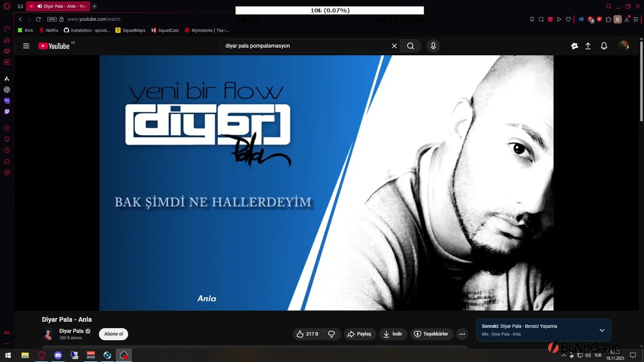
Task: Open the extensions puzzle-piece menu
Action: 608,19
